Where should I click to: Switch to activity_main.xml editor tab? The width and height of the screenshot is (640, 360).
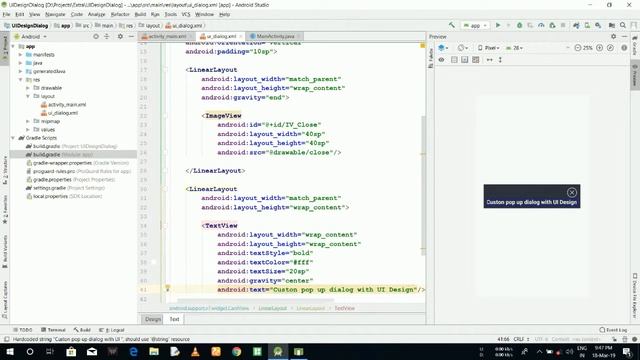(167, 36)
